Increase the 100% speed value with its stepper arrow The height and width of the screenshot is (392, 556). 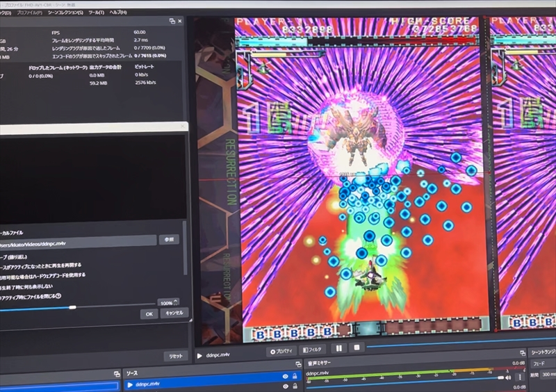point(176,300)
